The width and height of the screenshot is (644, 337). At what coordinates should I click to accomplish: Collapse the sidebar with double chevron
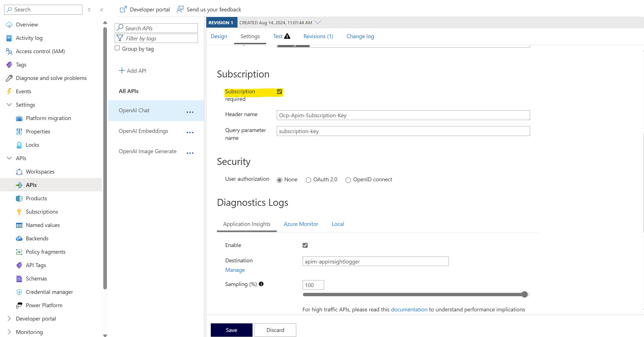tap(102, 10)
